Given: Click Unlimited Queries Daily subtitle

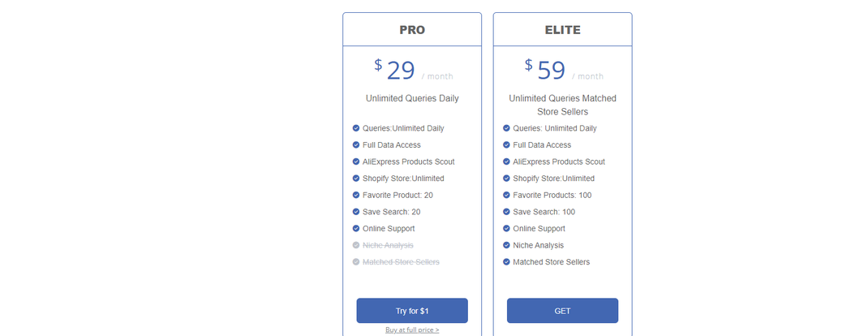Looking at the screenshot, I should tap(412, 98).
